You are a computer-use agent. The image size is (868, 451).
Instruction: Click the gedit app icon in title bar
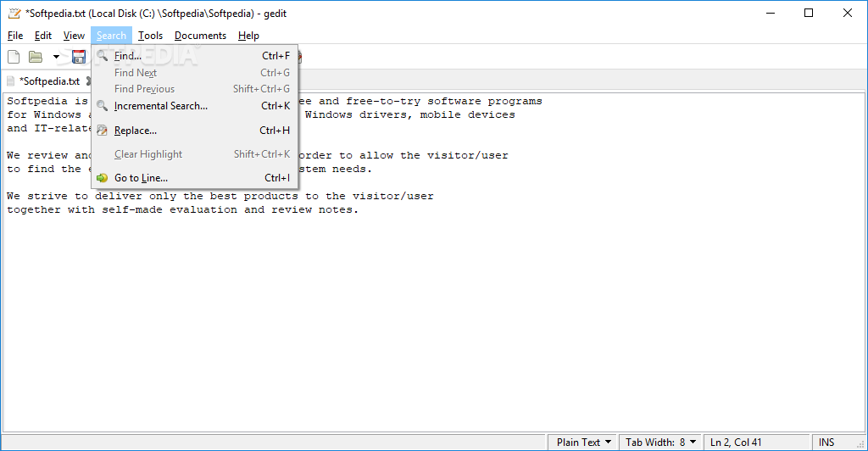14,14
